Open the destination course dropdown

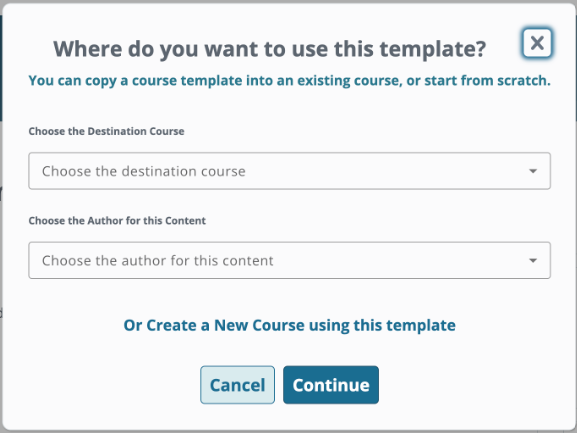[x=290, y=171]
